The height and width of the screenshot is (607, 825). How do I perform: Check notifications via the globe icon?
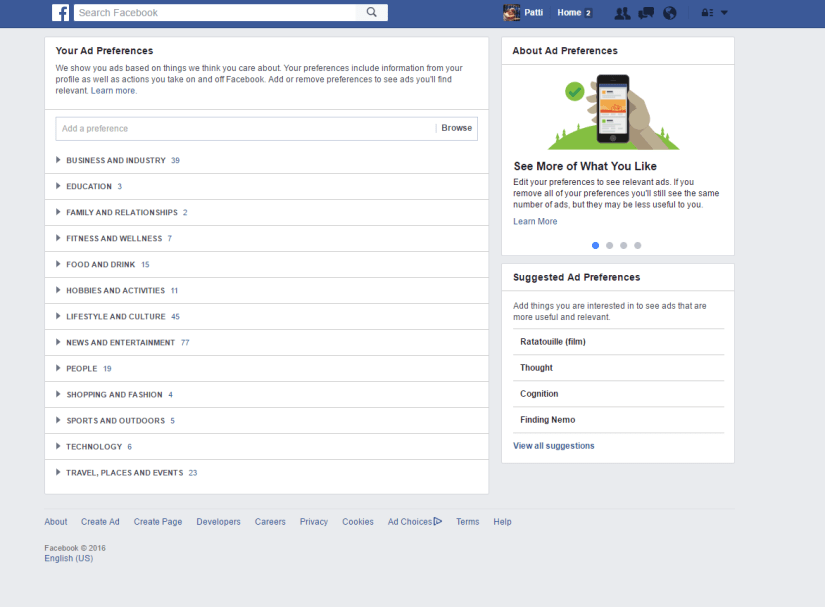pos(669,12)
